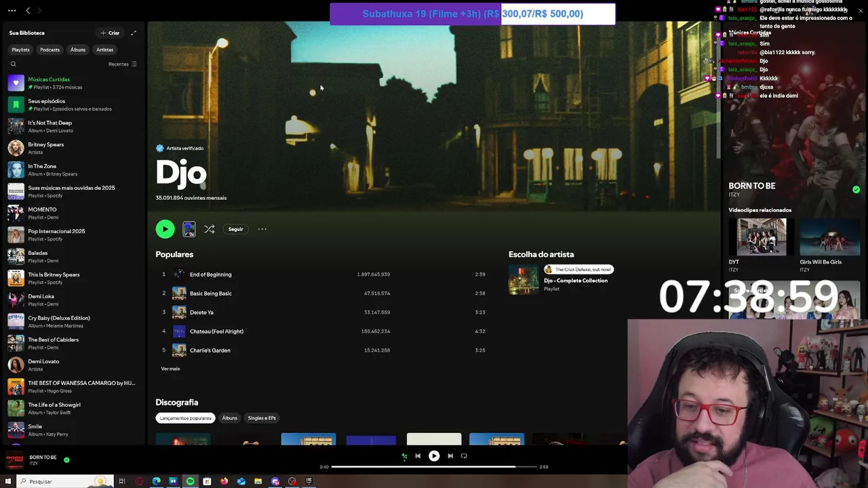Open the Spotify three-dot app menu
Viewport: 868px width, 488px height.
10,11
